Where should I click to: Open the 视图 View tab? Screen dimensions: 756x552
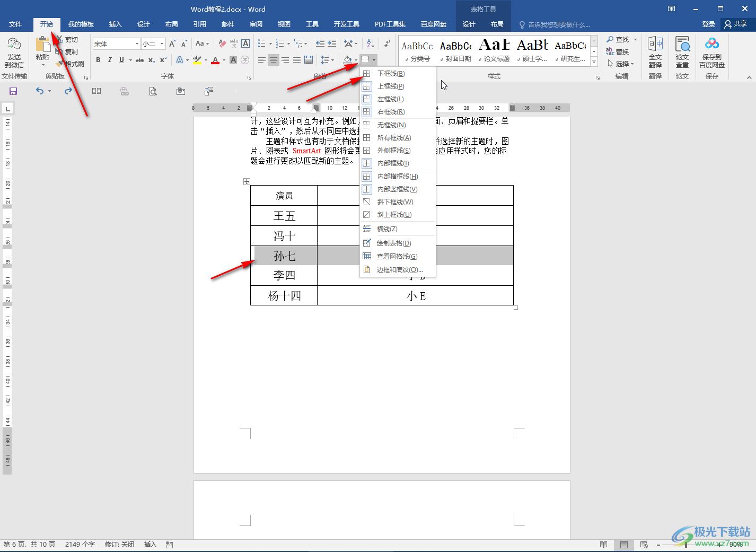[x=284, y=24]
